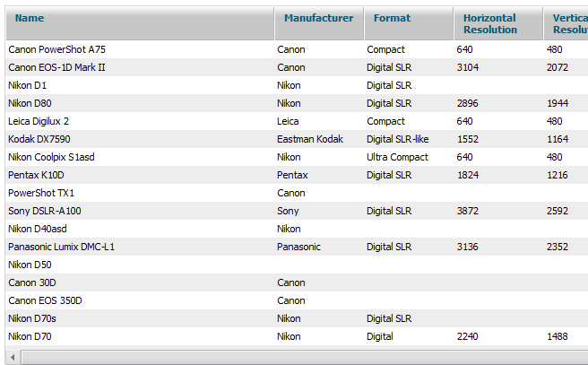
Task: Click the scrollbar left arrow button
Action: [x=12, y=358]
